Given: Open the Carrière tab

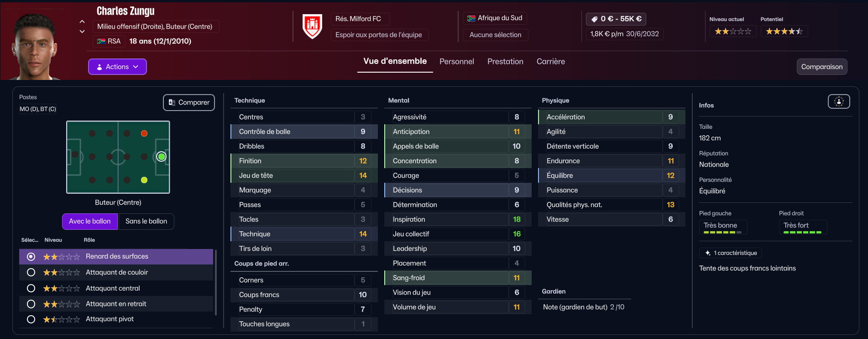Looking at the screenshot, I should pyautogui.click(x=551, y=62).
